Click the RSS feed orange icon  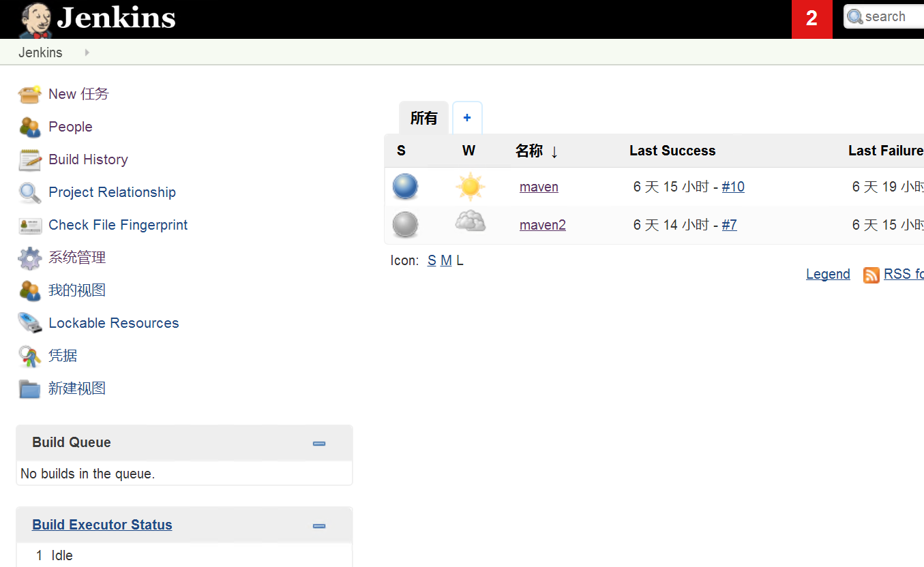871,275
